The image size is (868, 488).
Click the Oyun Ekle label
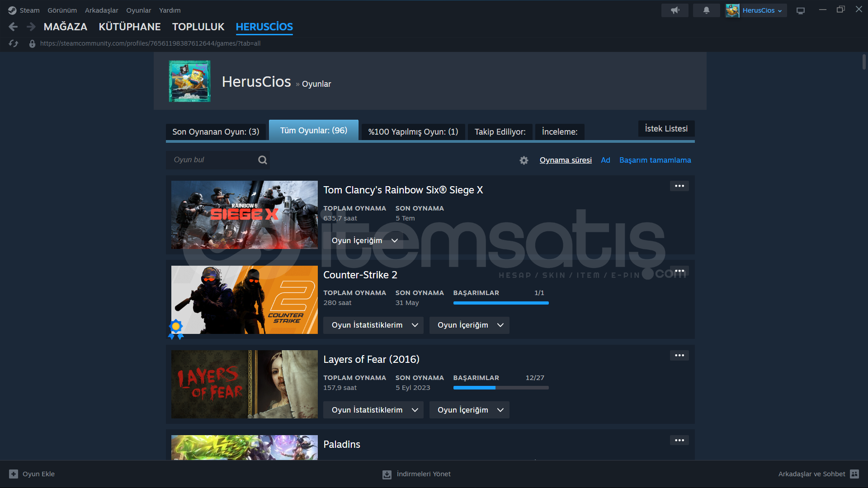tap(38, 474)
